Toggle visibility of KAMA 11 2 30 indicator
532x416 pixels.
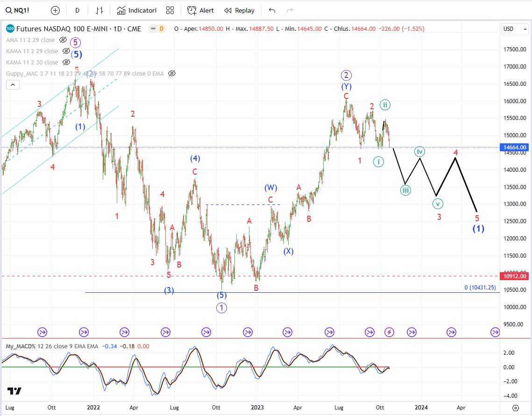pos(66,63)
